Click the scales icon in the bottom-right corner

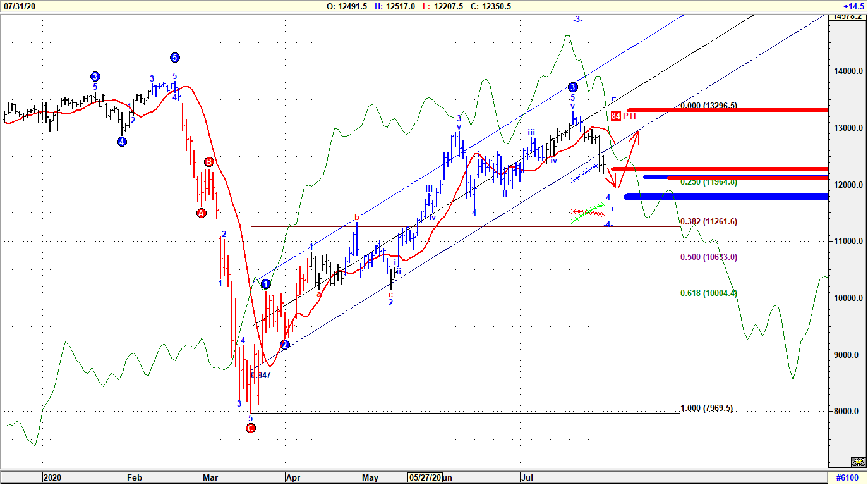[x=857, y=462]
